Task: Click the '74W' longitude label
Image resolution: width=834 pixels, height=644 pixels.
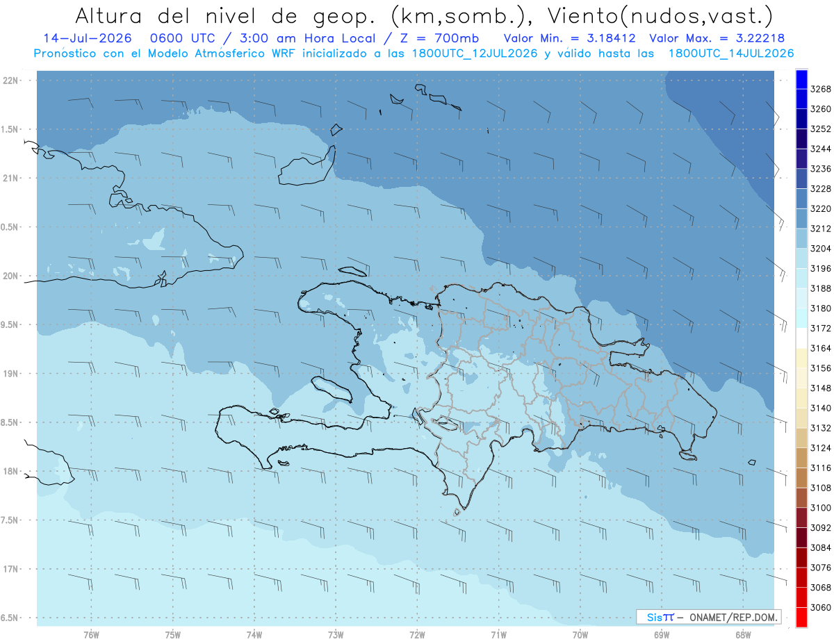Action: click(254, 634)
